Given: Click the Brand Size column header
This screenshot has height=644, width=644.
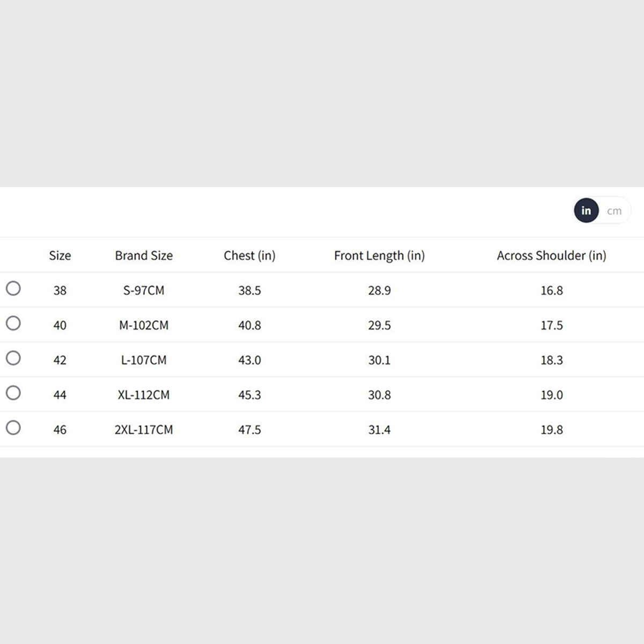Looking at the screenshot, I should [x=144, y=255].
